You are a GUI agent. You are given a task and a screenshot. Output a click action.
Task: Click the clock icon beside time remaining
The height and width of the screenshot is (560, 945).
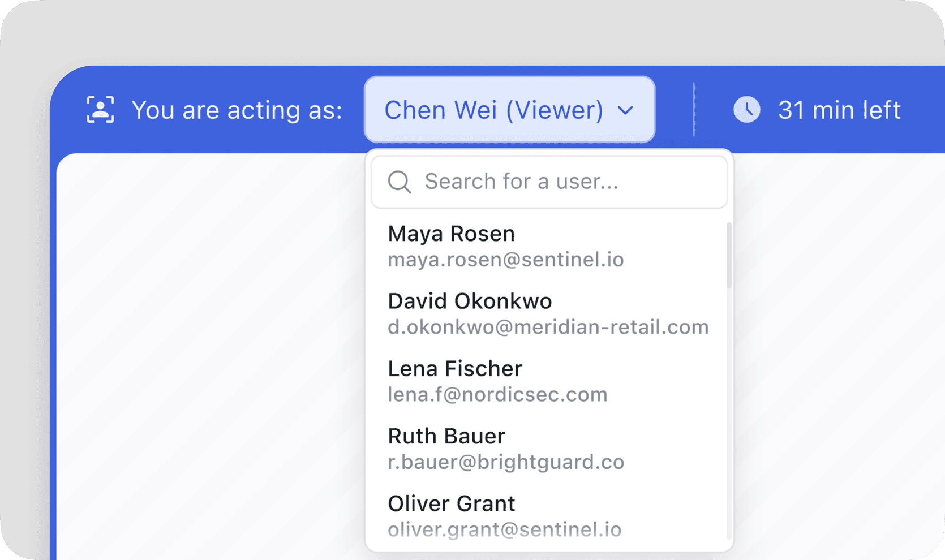click(747, 110)
